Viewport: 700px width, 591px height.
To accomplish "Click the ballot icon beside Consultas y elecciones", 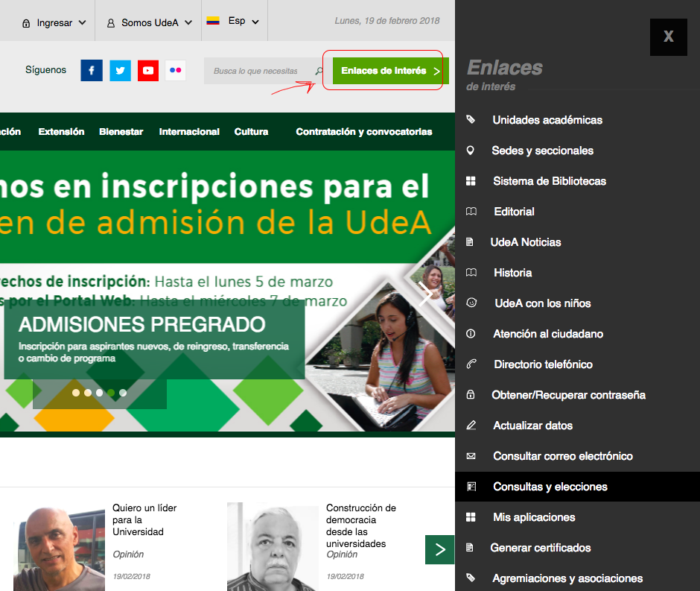I will [x=471, y=487].
